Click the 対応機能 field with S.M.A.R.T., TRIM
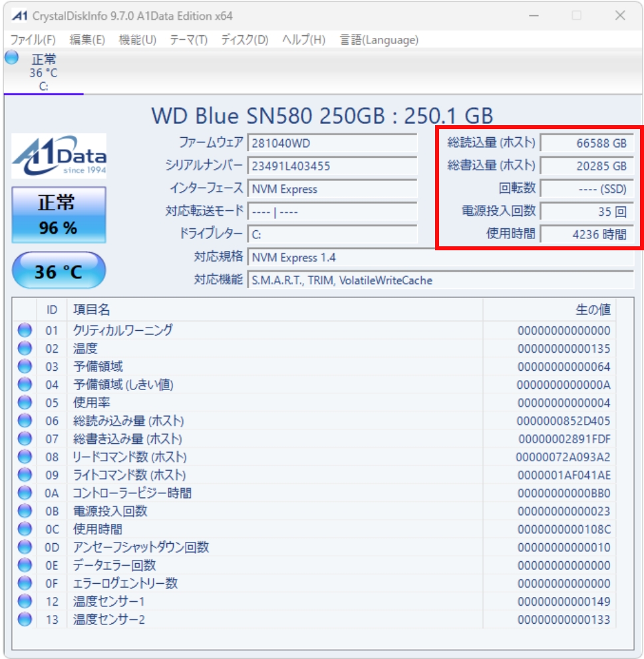This screenshot has width=644, height=659. point(440,280)
